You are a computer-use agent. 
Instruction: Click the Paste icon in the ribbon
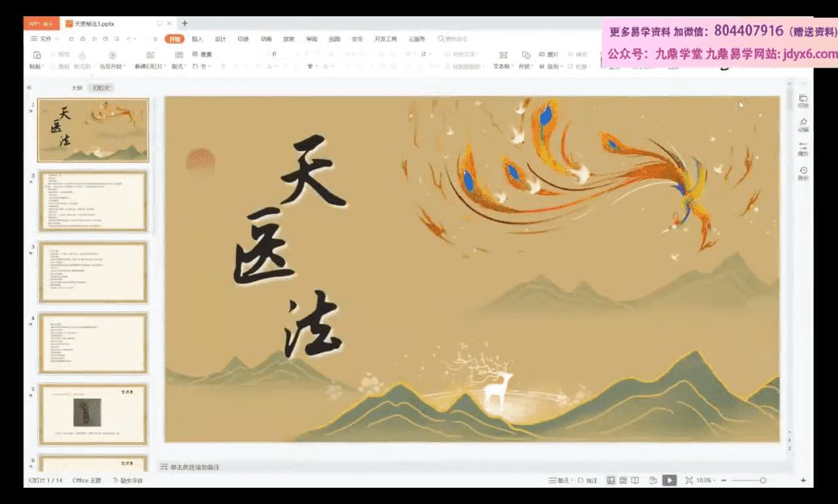(x=36, y=56)
